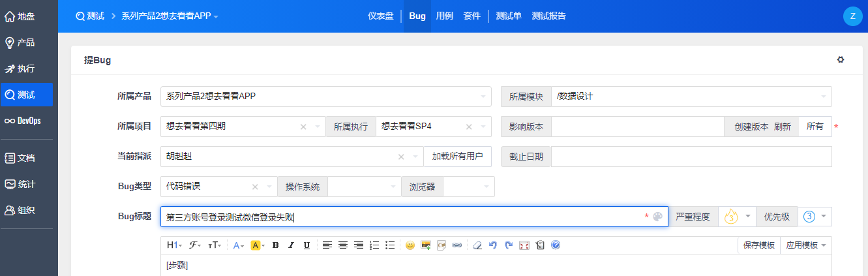The height and width of the screenshot is (276, 868).
Task: Undo the last edit in editor
Action: 492,245
